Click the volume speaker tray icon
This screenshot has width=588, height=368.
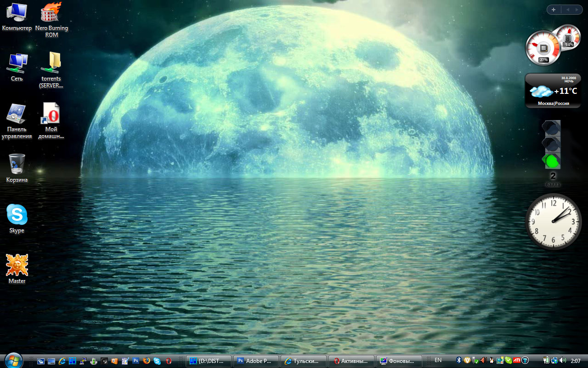[x=563, y=360]
